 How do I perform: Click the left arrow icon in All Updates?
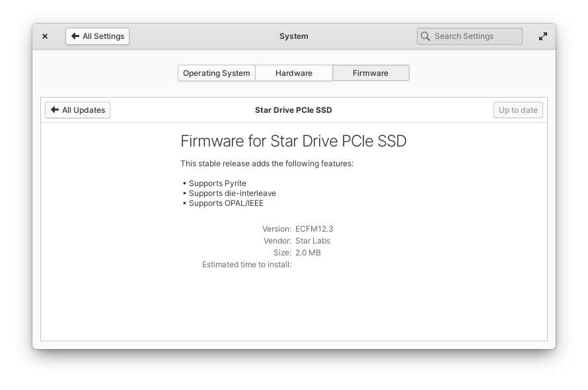pyautogui.click(x=54, y=110)
